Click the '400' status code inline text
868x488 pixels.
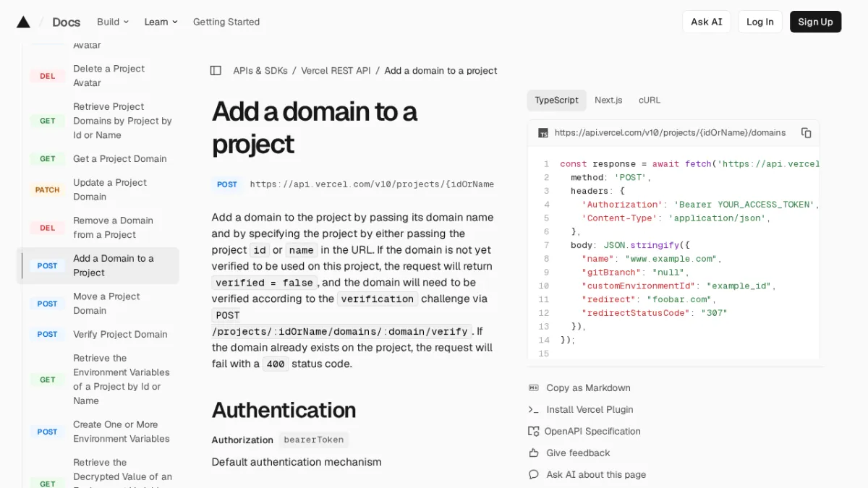pos(275,364)
